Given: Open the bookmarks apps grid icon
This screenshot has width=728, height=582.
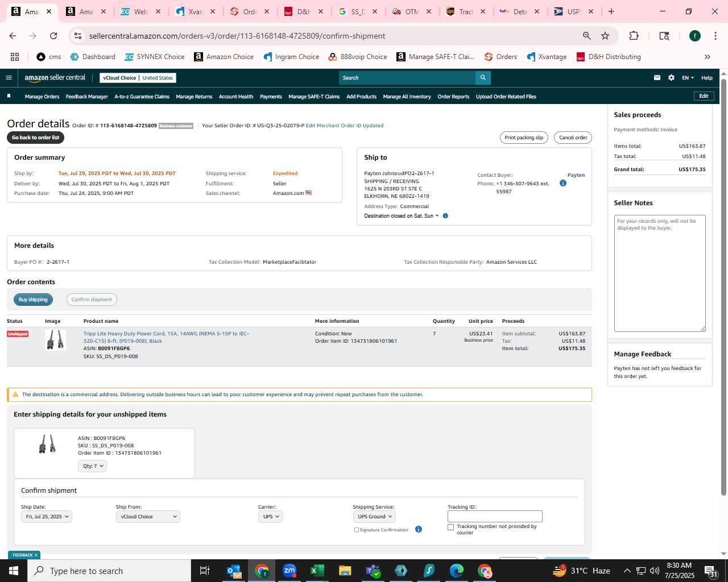Looking at the screenshot, I should point(15,57).
